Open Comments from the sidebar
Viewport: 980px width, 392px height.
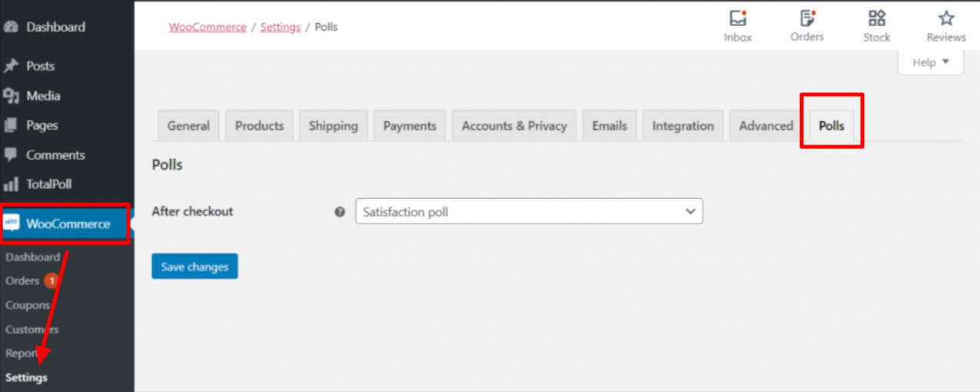(55, 155)
